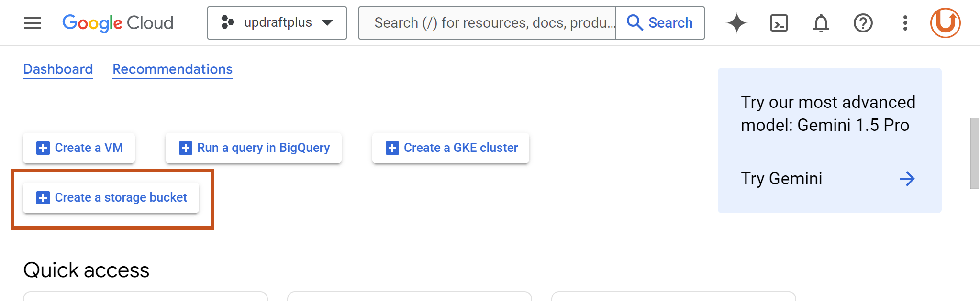Open the notifications bell
Image resolution: width=980 pixels, height=301 pixels.
point(821,23)
